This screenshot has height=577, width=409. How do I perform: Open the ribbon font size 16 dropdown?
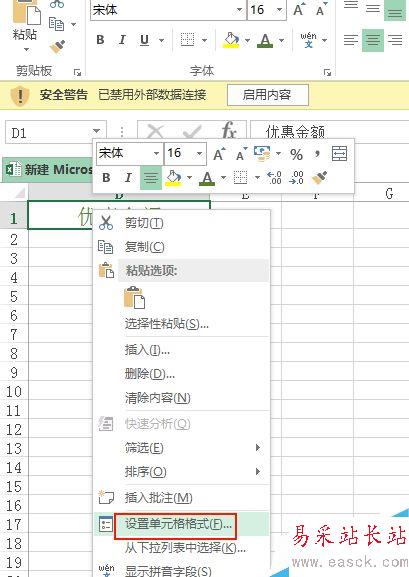click(279, 10)
